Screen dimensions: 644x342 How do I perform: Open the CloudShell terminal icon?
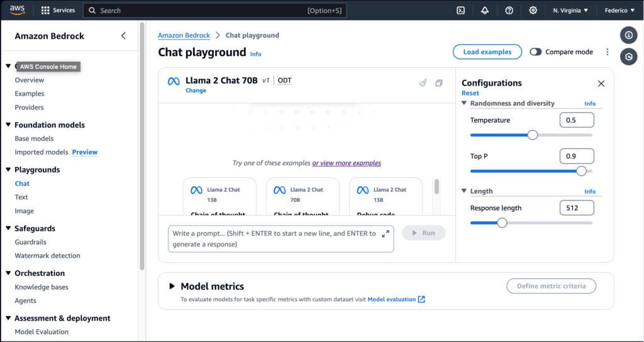coord(461,10)
